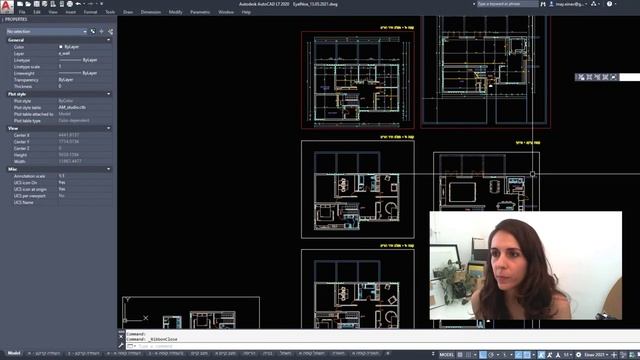640x360 pixels.
Task: Toggle snap mode in status bar
Action: pos(468,355)
